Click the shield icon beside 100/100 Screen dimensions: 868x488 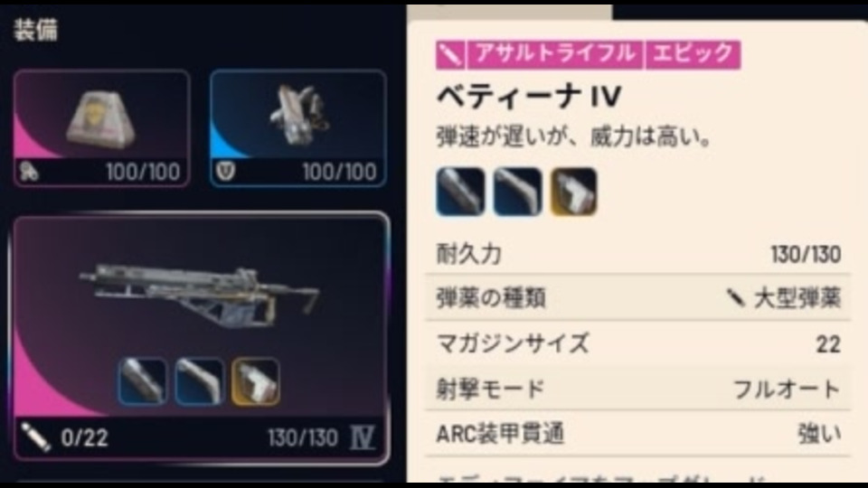tap(225, 172)
